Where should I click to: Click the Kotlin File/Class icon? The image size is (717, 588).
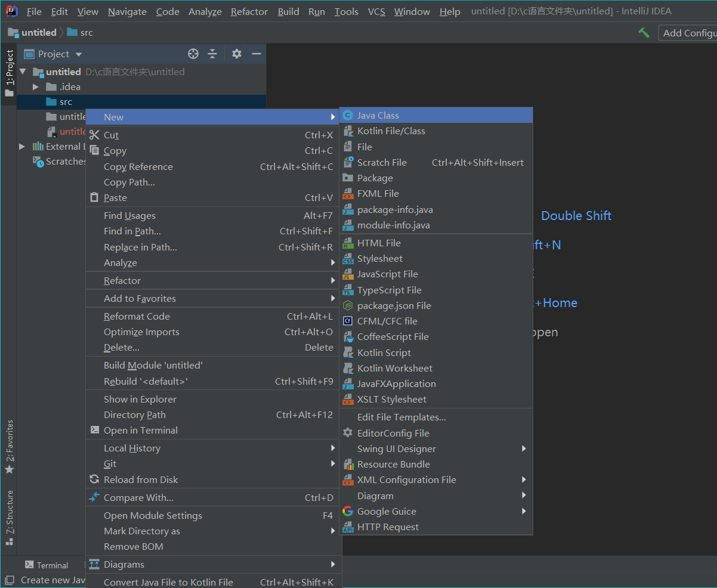348,131
